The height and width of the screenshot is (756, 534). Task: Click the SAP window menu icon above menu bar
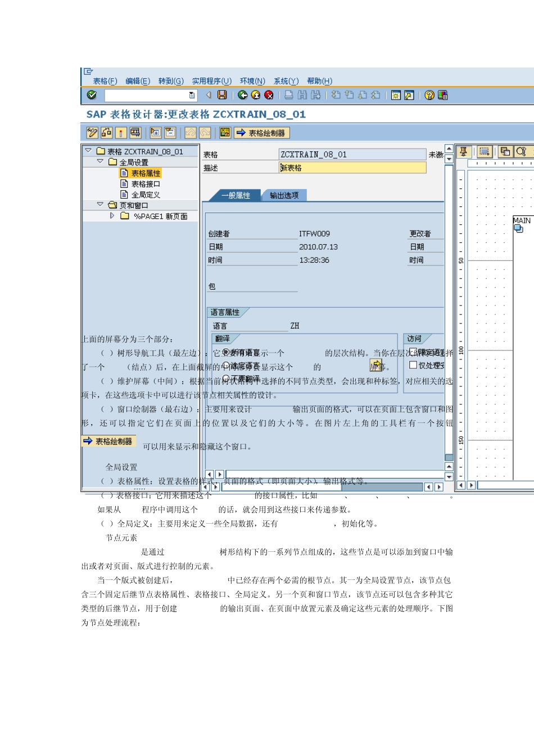[88, 71]
